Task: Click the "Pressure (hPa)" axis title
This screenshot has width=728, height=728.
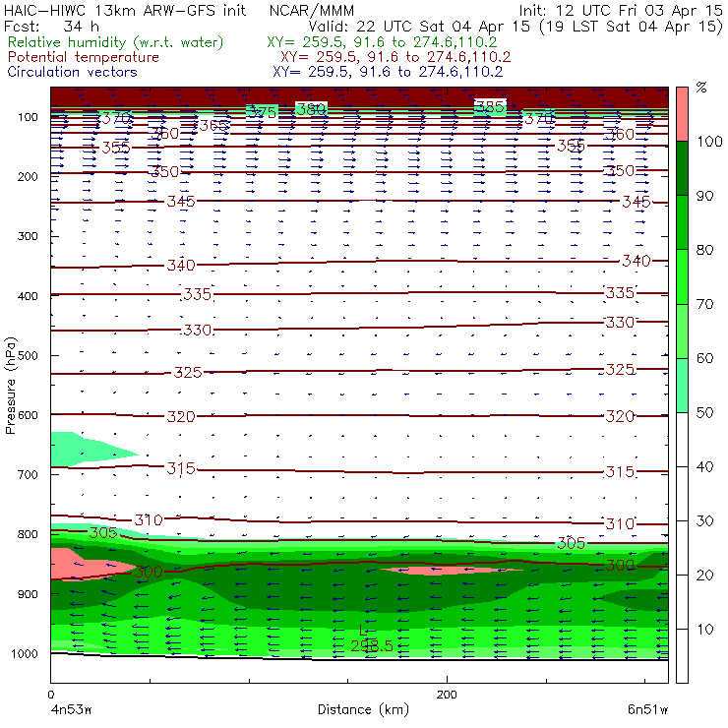Action: click(x=10, y=386)
